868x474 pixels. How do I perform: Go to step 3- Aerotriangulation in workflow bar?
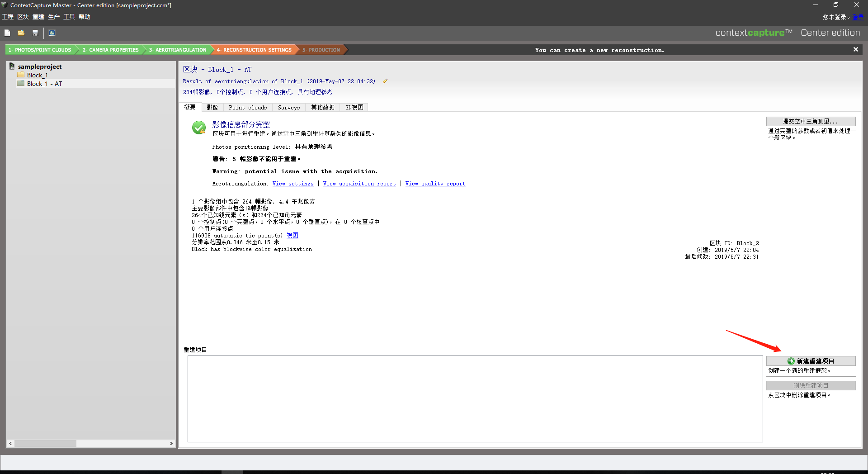(177, 50)
